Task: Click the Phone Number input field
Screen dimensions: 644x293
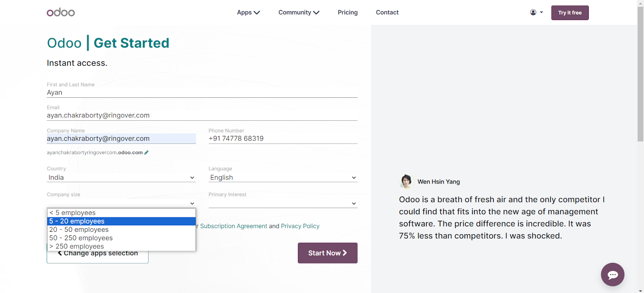Action: (x=283, y=138)
